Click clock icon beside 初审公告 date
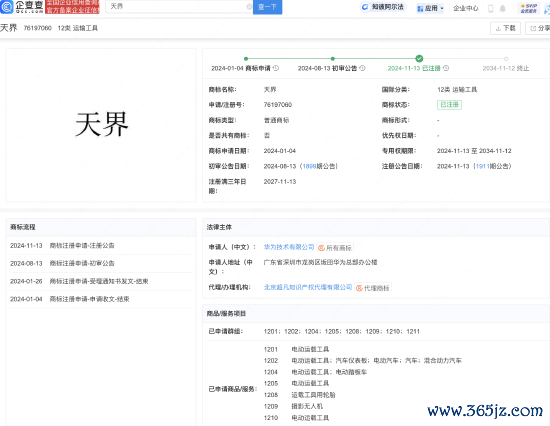Viewport: 550px width, 426px height. [362, 68]
